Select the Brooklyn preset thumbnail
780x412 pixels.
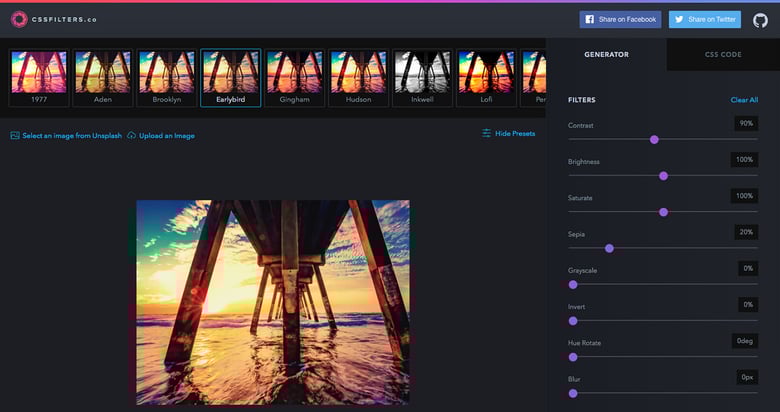click(167, 78)
